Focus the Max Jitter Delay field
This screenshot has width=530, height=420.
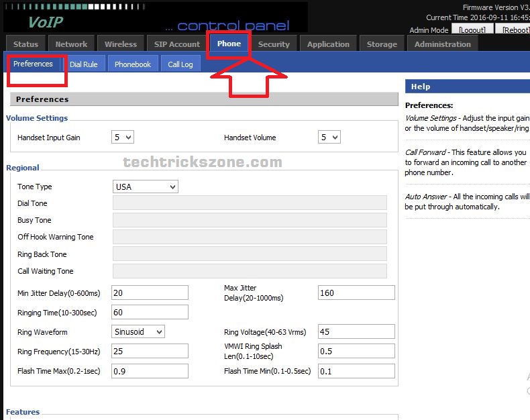[356, 293]
